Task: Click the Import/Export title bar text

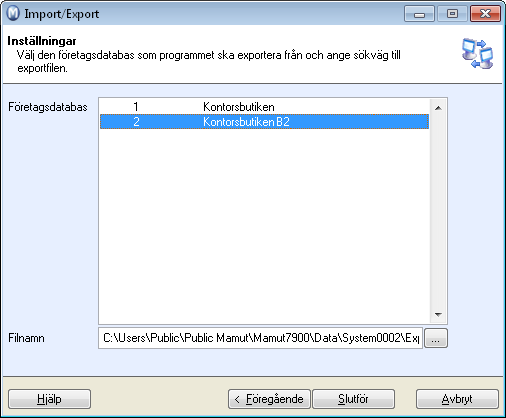Action: (62, 14)
